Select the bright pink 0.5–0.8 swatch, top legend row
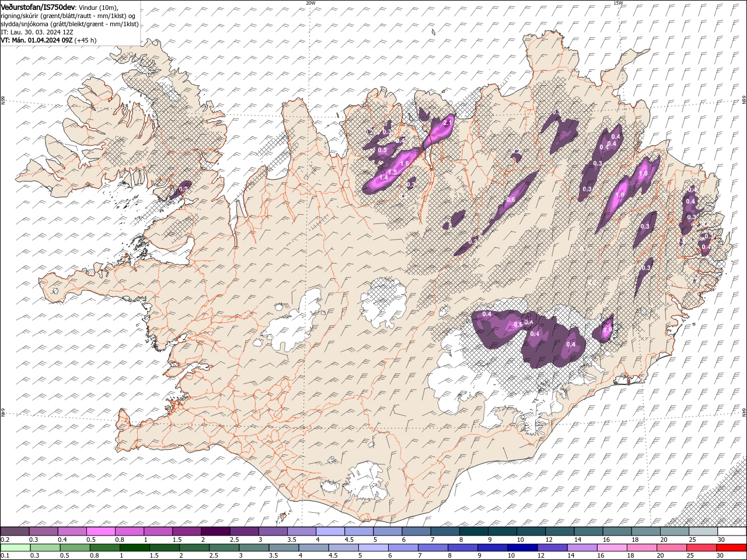This screenshot has width=747, height=560. coord(101,531)
